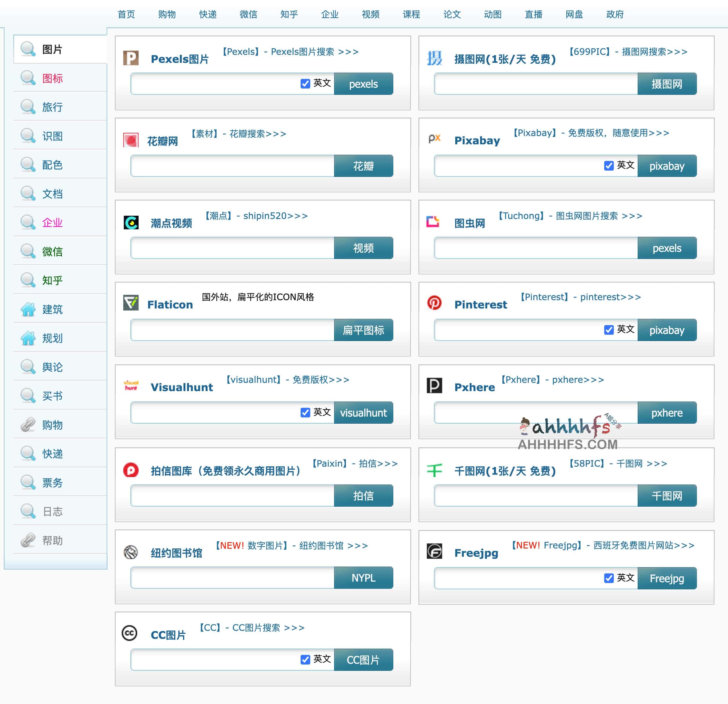Click the 花瓣网 red logo icon

click(131, 140)
